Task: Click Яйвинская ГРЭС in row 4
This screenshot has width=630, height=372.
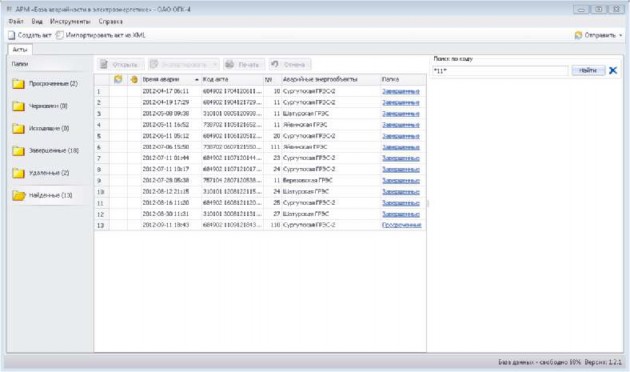Action: [305, 125]
